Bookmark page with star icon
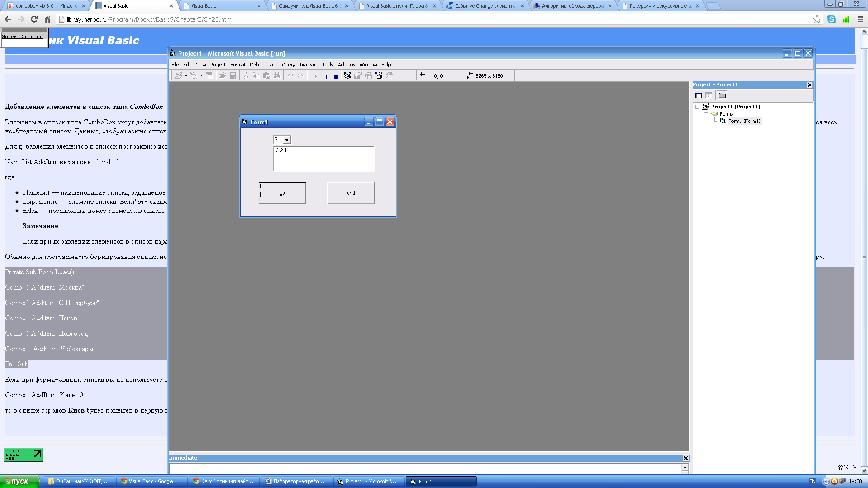 817,19
